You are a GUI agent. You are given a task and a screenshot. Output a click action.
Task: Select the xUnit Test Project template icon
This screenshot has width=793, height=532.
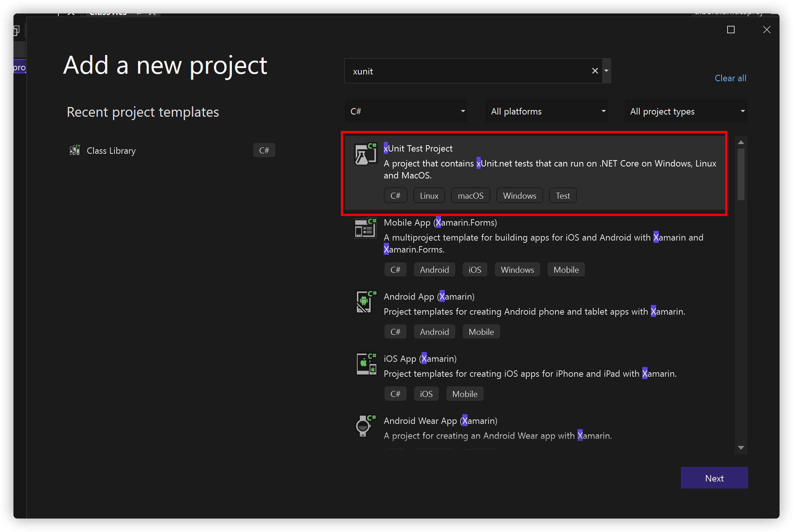(365, 154)
